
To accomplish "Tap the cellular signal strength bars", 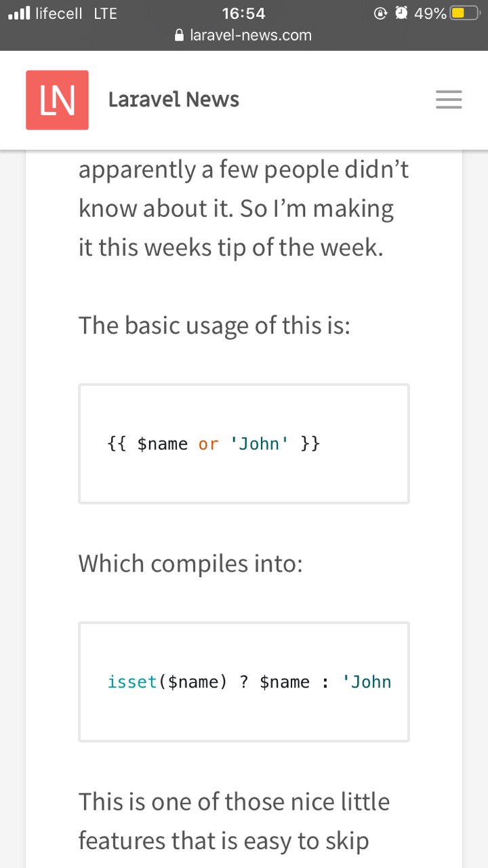I will [x=20, y=13].
